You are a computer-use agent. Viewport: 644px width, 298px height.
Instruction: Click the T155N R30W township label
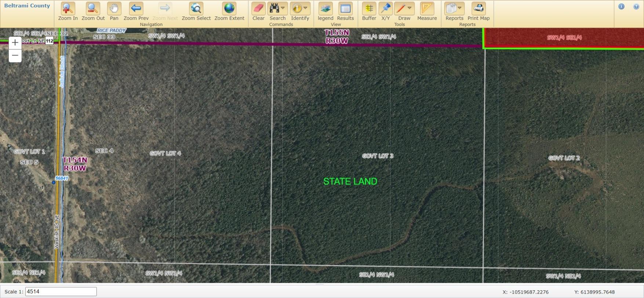click(x=337, y=37)
